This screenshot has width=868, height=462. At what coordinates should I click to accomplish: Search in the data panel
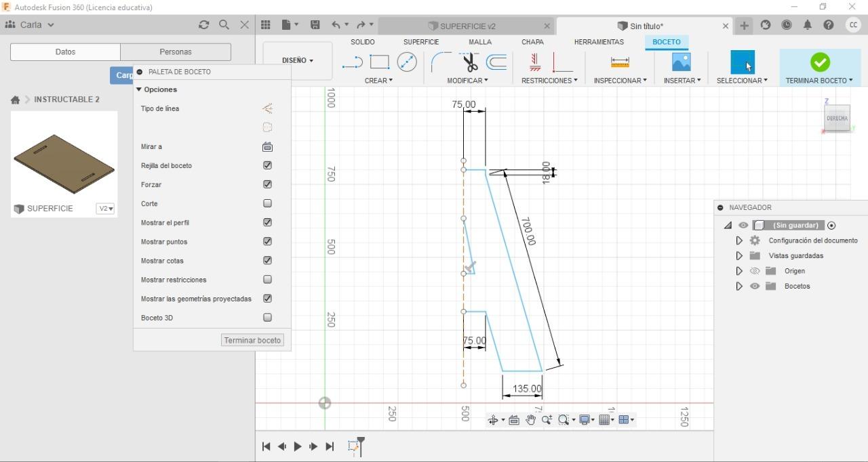(224, 25)
